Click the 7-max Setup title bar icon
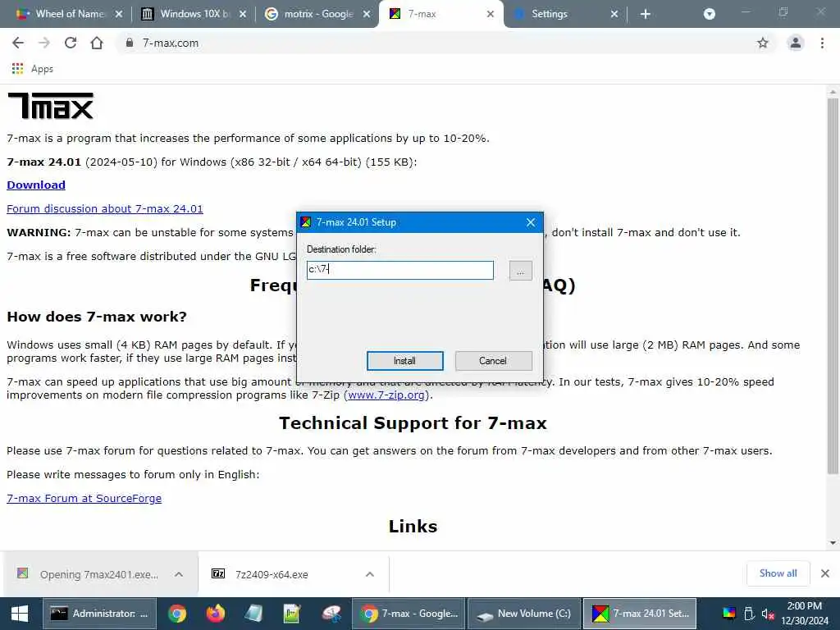The height and width of the screenshot is (630, 840). (x=306, y=222)
